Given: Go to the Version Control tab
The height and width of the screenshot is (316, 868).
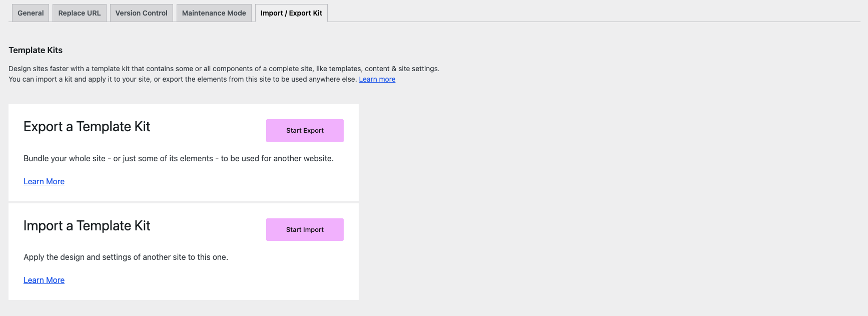Looking at the screenshot, I should click(141, 13).
